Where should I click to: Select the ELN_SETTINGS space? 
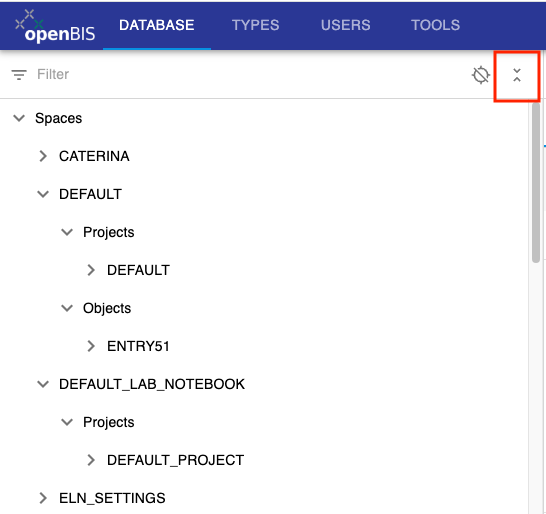112,498
